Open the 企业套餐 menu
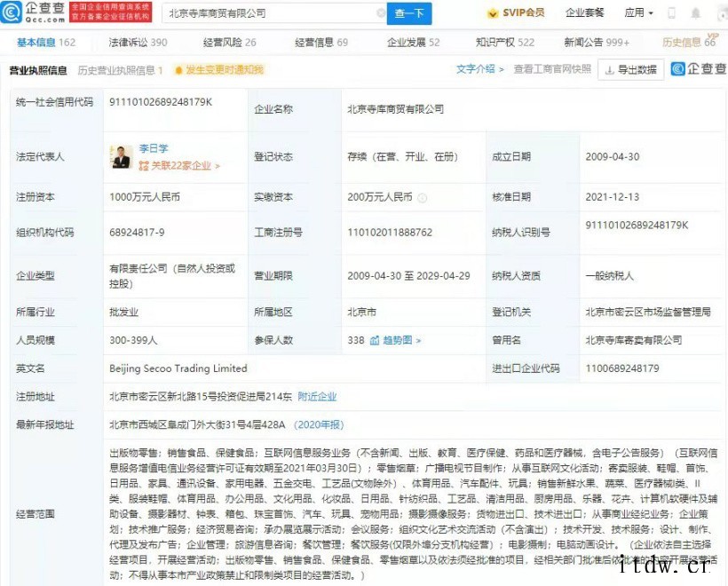 584,12
